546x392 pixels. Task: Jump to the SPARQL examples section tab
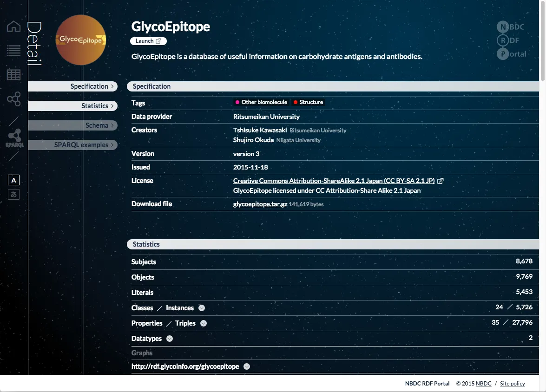(x=73, y=145)
